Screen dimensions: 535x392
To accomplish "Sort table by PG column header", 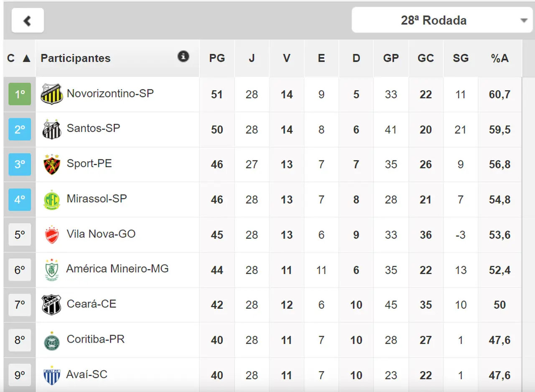I will coord(217,58).
